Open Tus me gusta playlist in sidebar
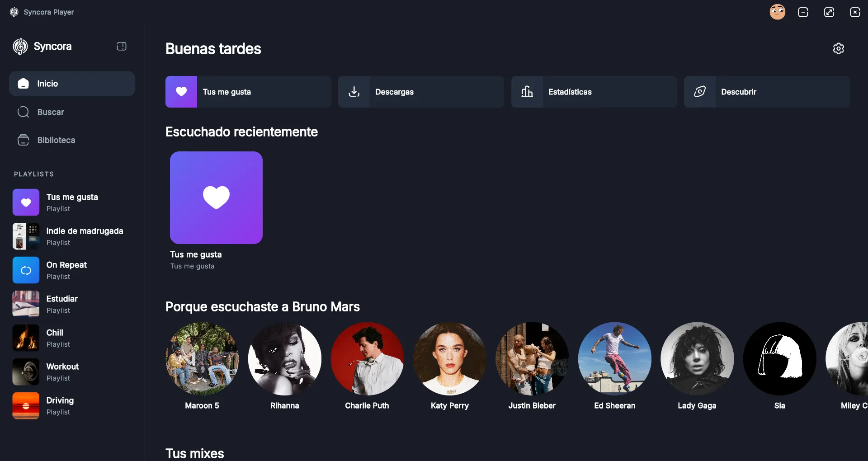 pyautogui.click(x=72, y=202)
